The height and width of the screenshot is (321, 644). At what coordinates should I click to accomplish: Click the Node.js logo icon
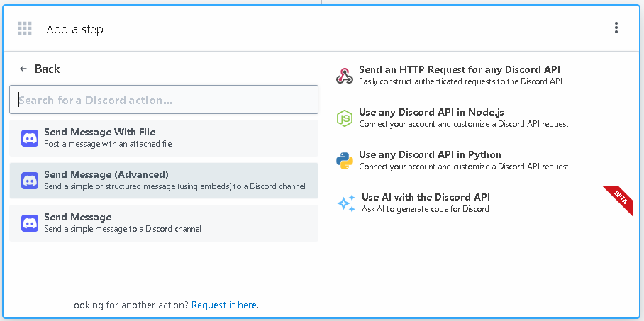pyautogui.click(x=344, y=118)
